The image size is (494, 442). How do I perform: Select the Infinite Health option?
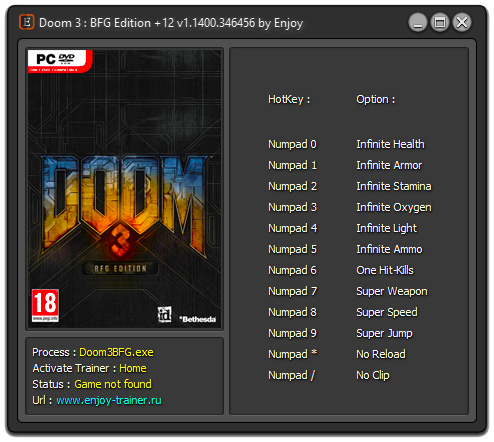pos(390,144)
